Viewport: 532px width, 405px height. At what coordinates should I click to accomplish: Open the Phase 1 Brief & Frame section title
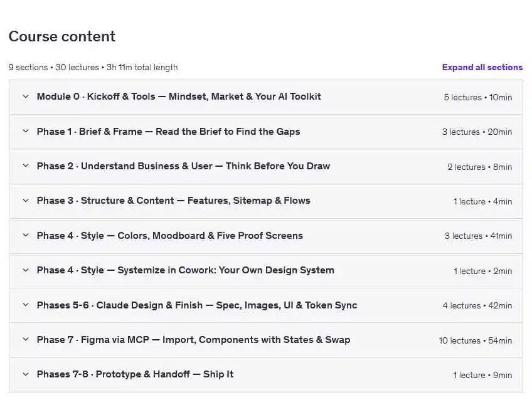[x=168, y=132]
